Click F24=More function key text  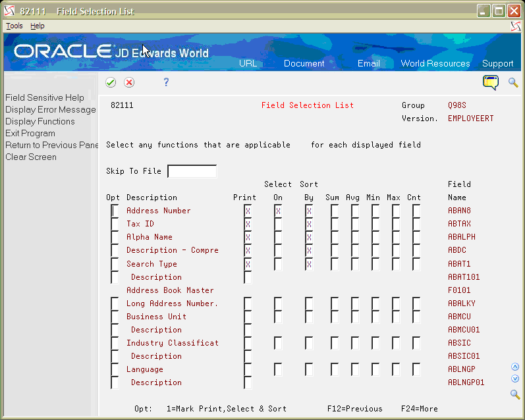(419, 409)
